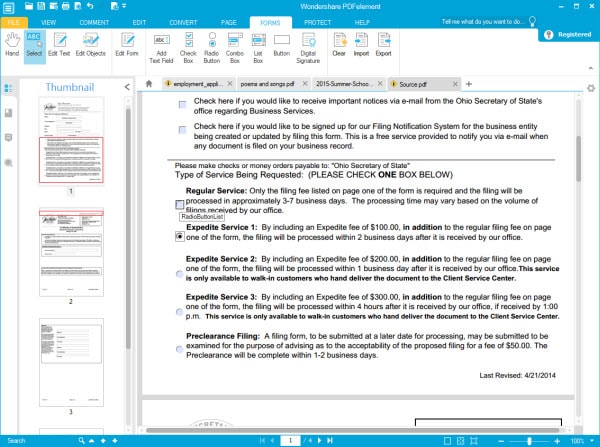Click the zoom in plus button
The height and width of the screenshot is (447, 600).
558,441
